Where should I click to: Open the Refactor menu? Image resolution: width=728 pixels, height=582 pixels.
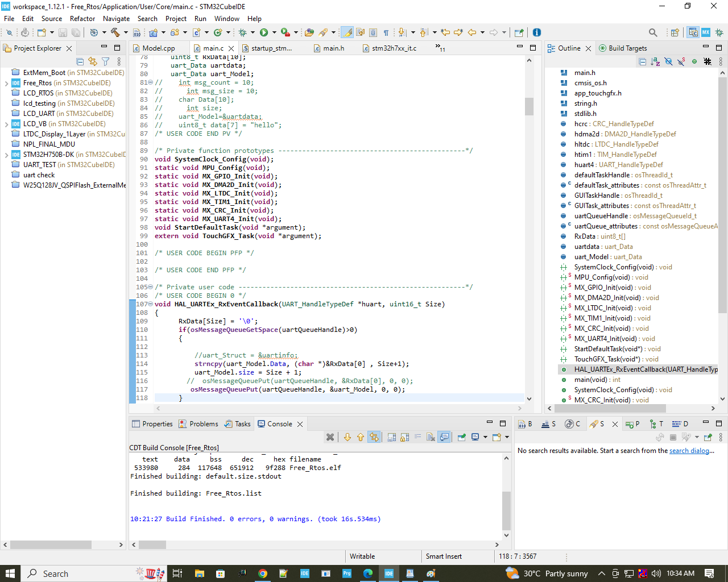coord(82,19)
